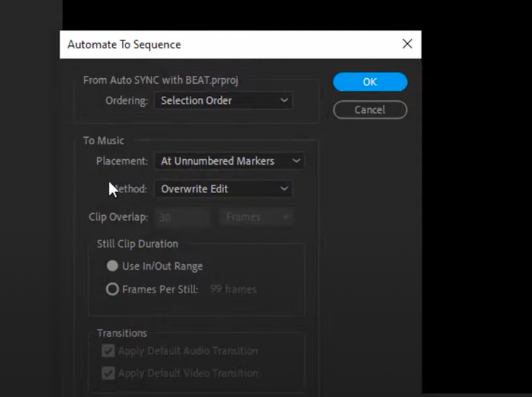Click the Transitions group label
The height and width of the screenshot is (397, 532).
(x=122, y=333)
